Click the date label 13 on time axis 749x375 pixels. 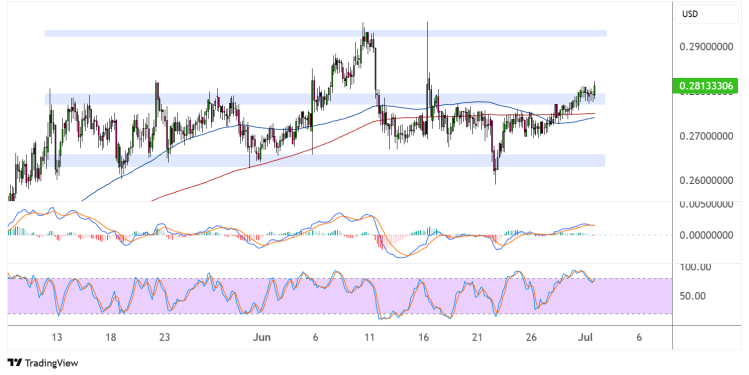pyautogui.click(x=57, y=337)
